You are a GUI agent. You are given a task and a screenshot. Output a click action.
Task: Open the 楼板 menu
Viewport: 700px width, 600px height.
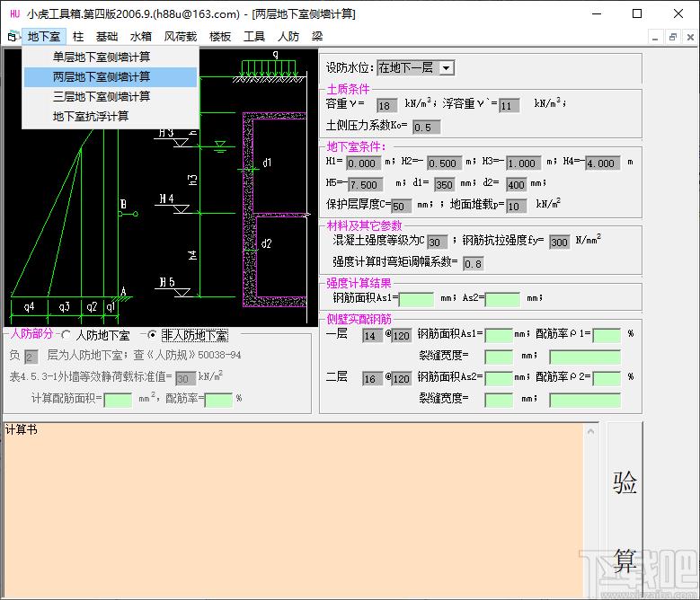pyautogui.click(x=220, y=36)
